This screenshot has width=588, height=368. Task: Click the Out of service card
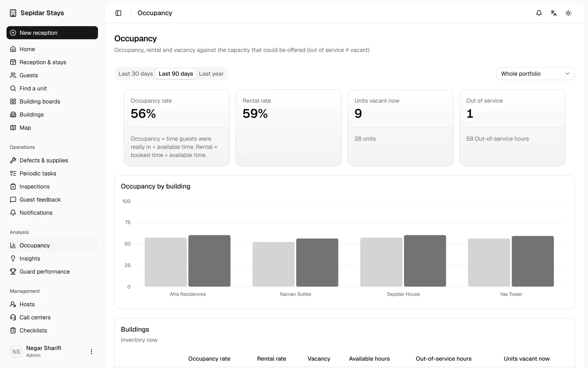pyautogui.click(x=512, y=128)
